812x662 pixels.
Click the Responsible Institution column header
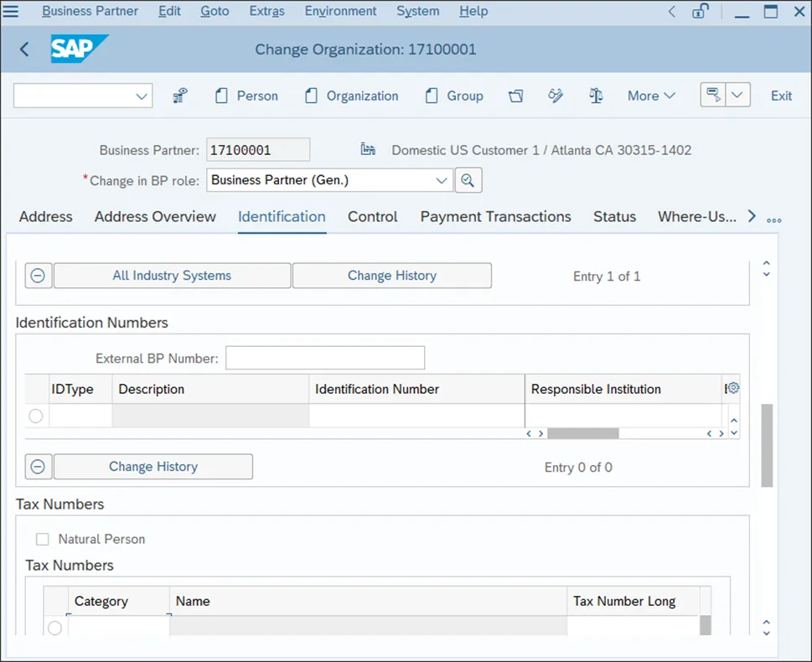click(623, 389)
